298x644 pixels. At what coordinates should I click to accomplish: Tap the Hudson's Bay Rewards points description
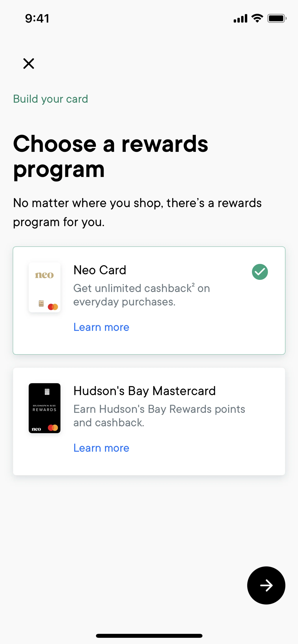[x=159, y=416]
